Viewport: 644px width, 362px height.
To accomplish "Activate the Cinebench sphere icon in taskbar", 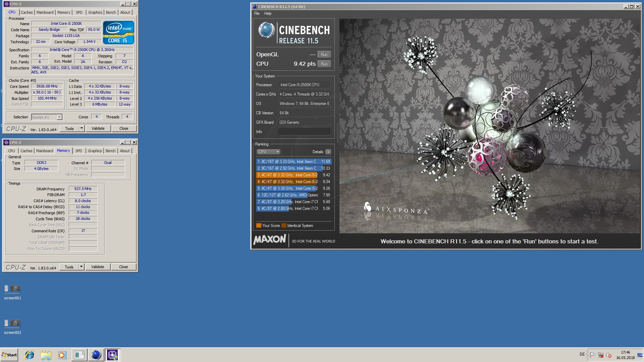I will [96, 355].
